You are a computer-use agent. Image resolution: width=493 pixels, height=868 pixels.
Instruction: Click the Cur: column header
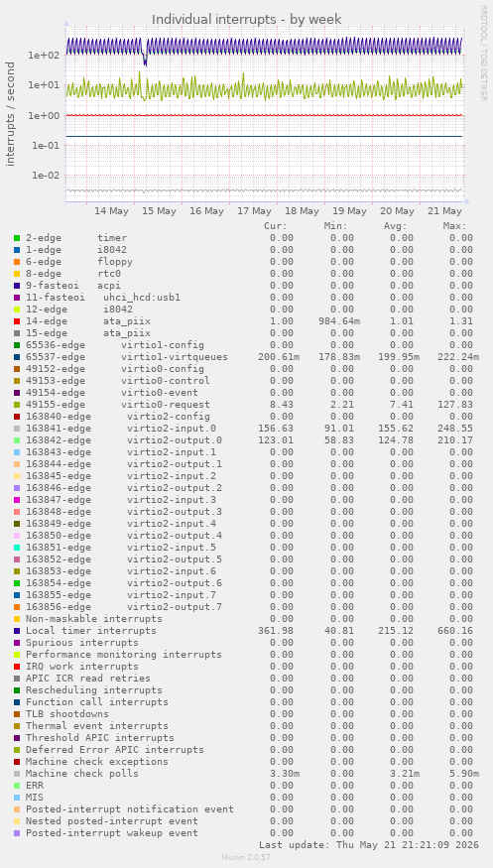point(276,226)
